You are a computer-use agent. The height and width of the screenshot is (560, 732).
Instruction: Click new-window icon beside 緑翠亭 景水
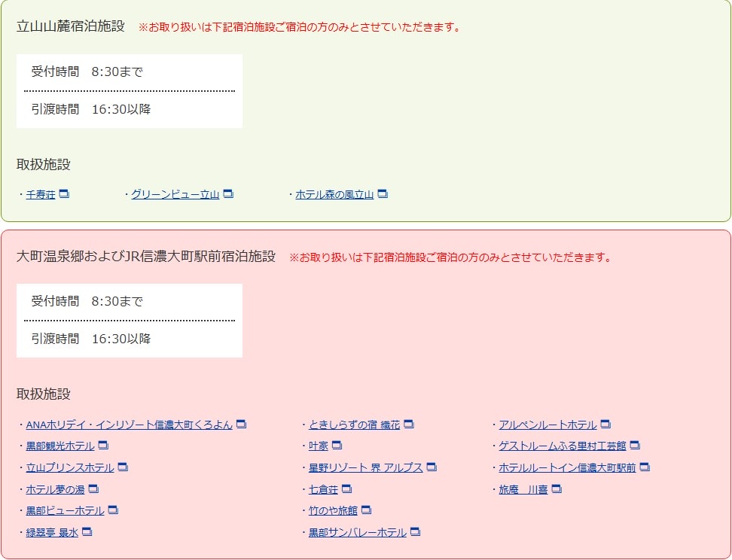87,531
